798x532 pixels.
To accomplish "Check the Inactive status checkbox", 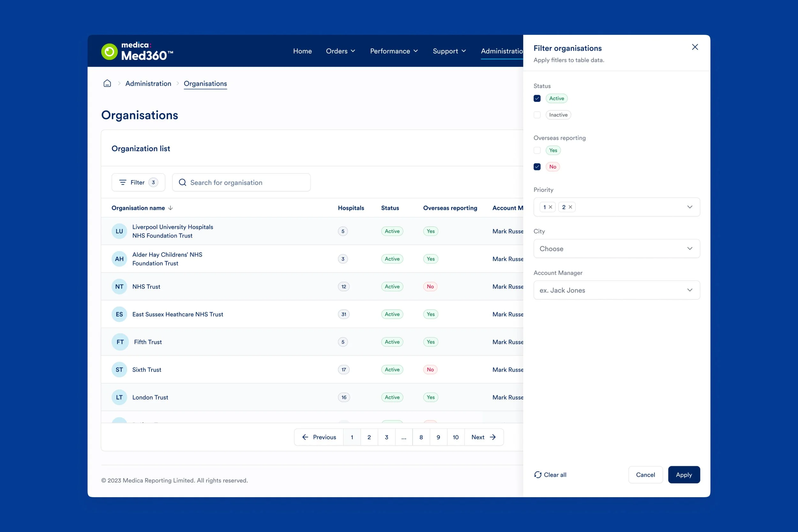I will [537, 115].
